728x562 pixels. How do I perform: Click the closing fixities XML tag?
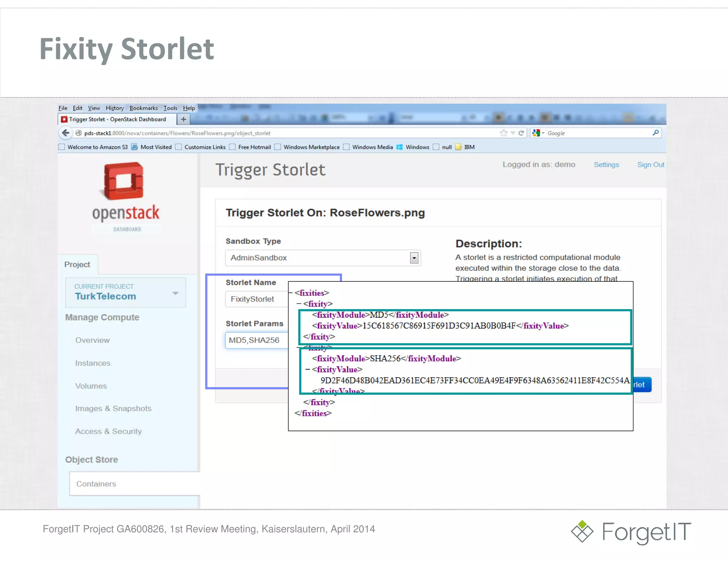tap(313, 414)
